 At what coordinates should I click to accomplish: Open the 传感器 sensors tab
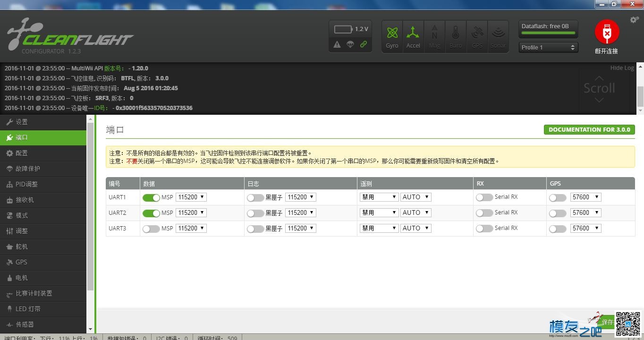(x=43, y=324)
